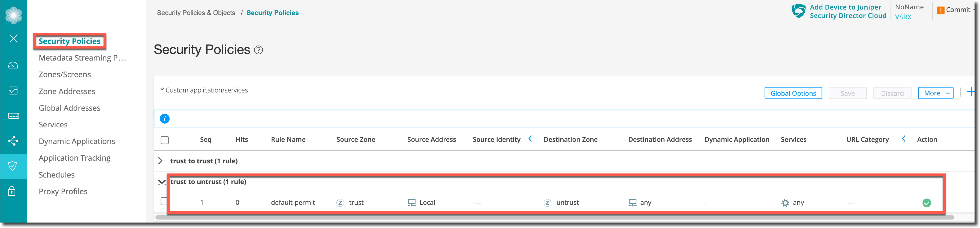
Task: Open Zones/Screens menu item
Action: (x=65, y=75)
